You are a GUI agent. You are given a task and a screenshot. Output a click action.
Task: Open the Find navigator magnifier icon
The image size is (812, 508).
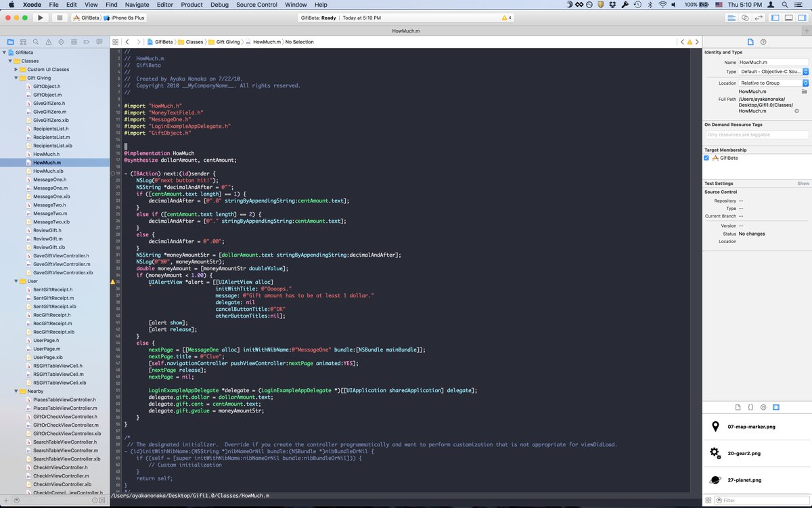coord(36,42)
